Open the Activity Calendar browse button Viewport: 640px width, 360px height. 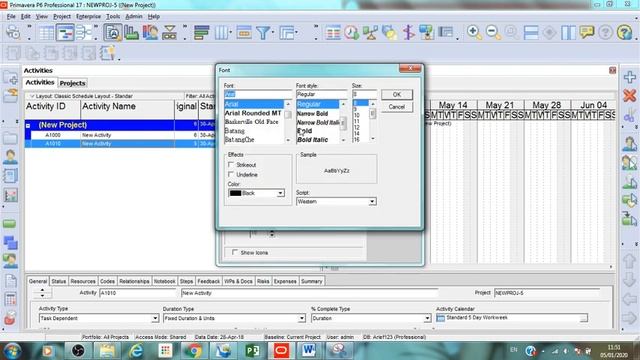584,318
